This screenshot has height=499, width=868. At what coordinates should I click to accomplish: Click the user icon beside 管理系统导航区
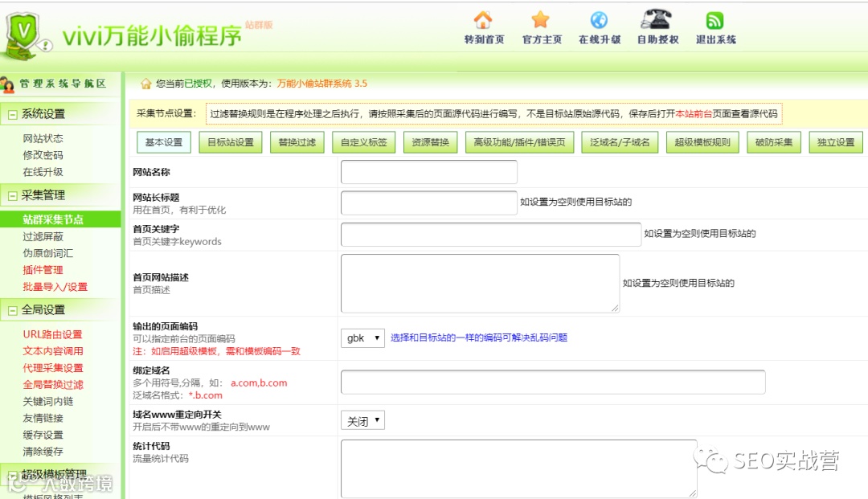click(x=8, y=84)
